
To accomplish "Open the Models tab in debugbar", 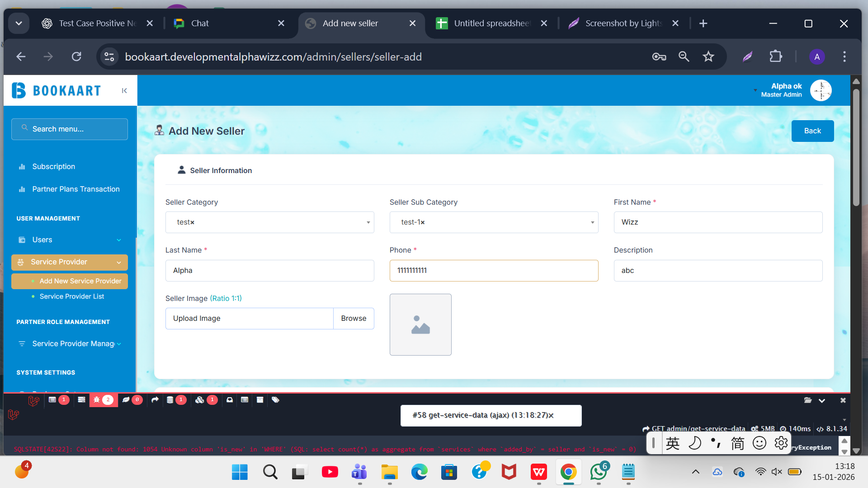I will click(206, 400).
